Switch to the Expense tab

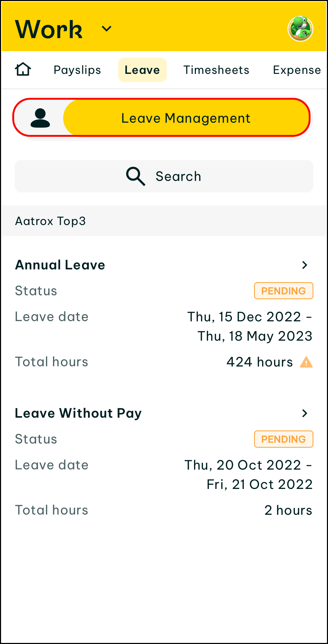[x=297, y=70]
